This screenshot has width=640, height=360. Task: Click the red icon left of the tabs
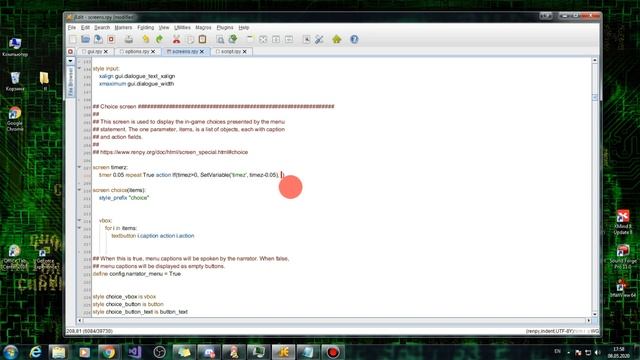click(70, 52)
